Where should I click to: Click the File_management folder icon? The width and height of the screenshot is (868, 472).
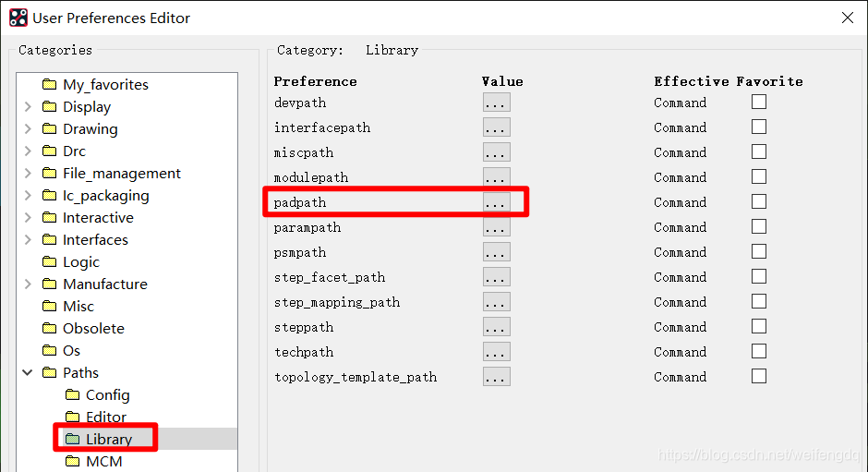pos(49,173)
